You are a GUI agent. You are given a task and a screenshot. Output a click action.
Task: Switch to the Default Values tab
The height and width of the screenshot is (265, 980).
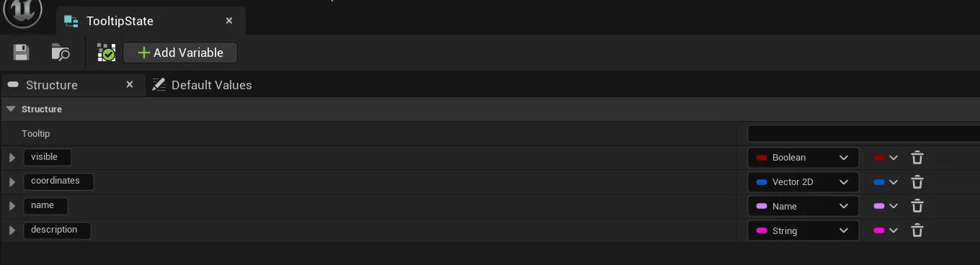(x=202, y=85)
